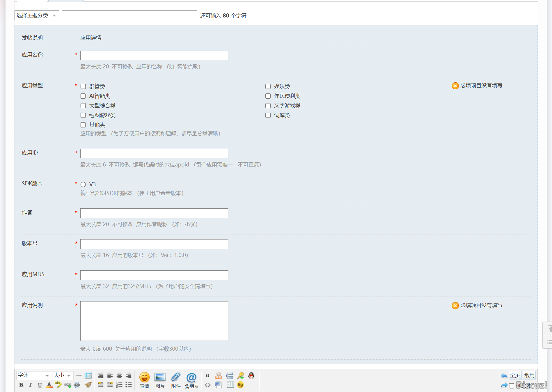Expand the 字体 font dropdown
This screenshot has width=552, height=392.
tap(34, 375)
